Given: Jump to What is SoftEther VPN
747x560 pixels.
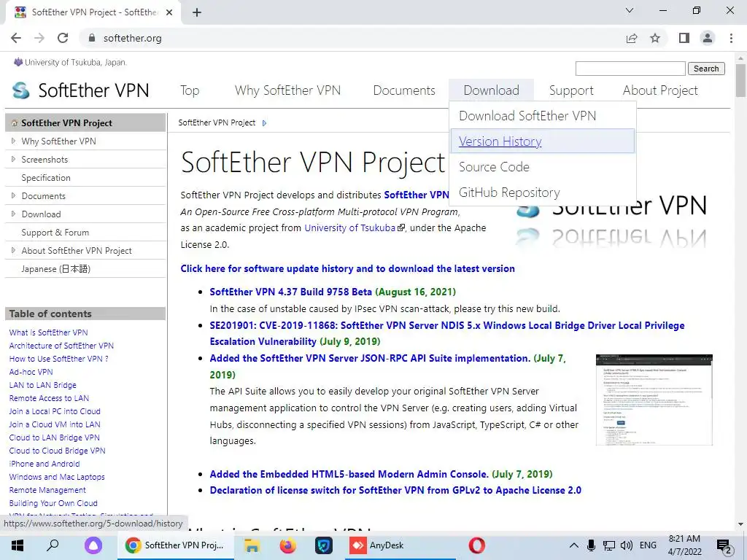Looking at the screenshot, I should tap(49, 332).
